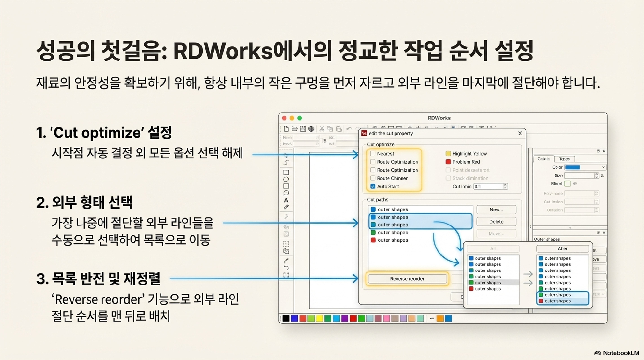Toggle the Route Chinner checkbox

tap(373, 178)
